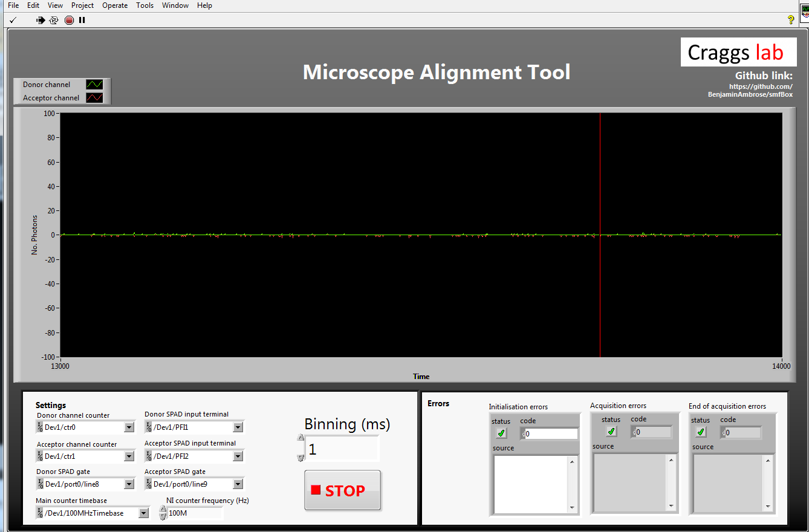The width and height of the screenshot is (809, 532).
Task: Click the Binning stepper arrows
Action: click(301, 448)
